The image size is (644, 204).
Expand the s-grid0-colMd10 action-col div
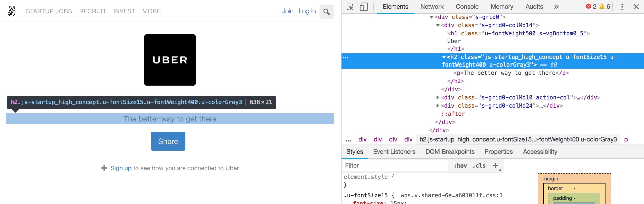(x=438, y=97)
